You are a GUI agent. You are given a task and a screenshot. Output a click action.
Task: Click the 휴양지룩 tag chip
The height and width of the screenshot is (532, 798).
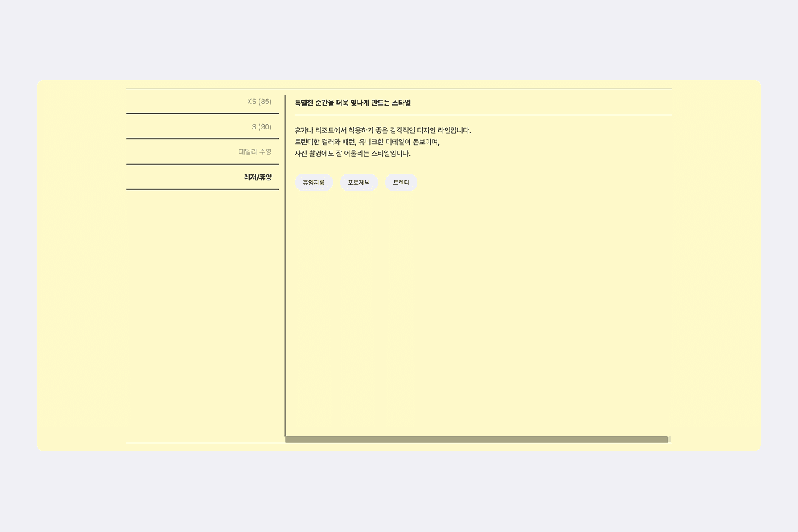(313, 183)
